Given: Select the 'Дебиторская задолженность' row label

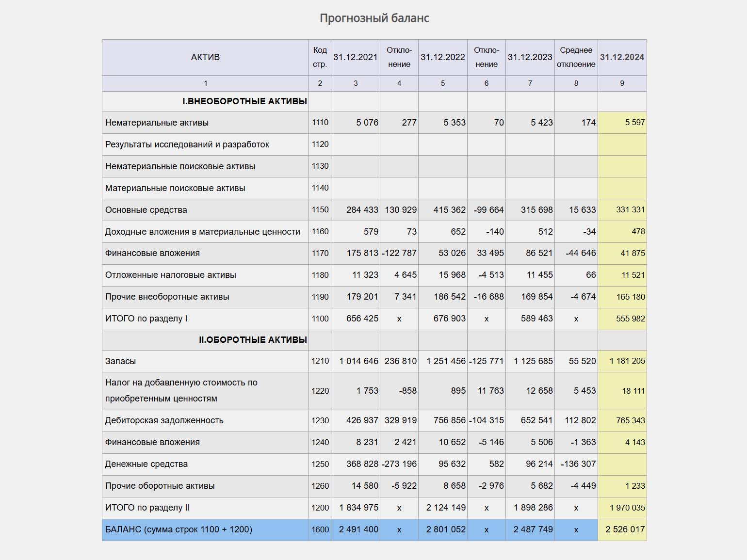Looking at the screenshot, I should coord(164,420).
